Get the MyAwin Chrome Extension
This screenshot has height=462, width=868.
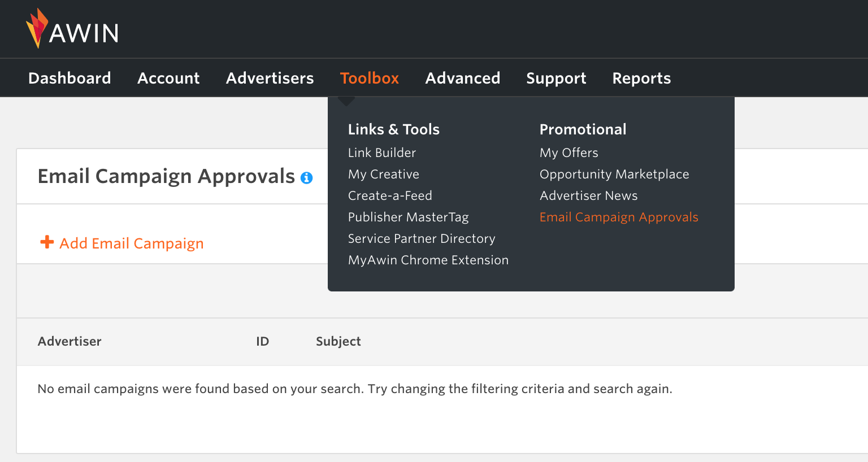428,260
